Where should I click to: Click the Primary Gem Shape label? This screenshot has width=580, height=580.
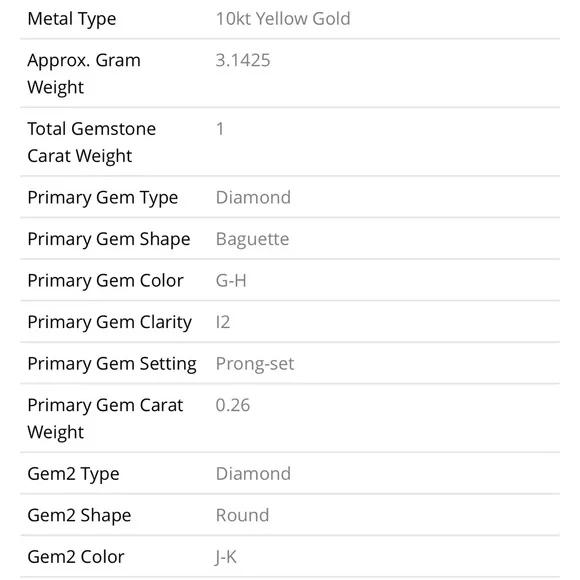point(109,239)
